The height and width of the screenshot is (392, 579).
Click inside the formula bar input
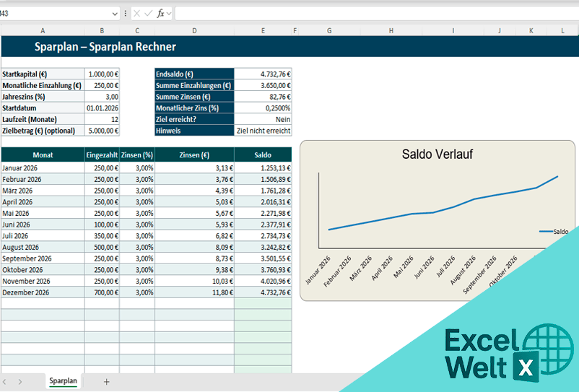click(375, 13)
